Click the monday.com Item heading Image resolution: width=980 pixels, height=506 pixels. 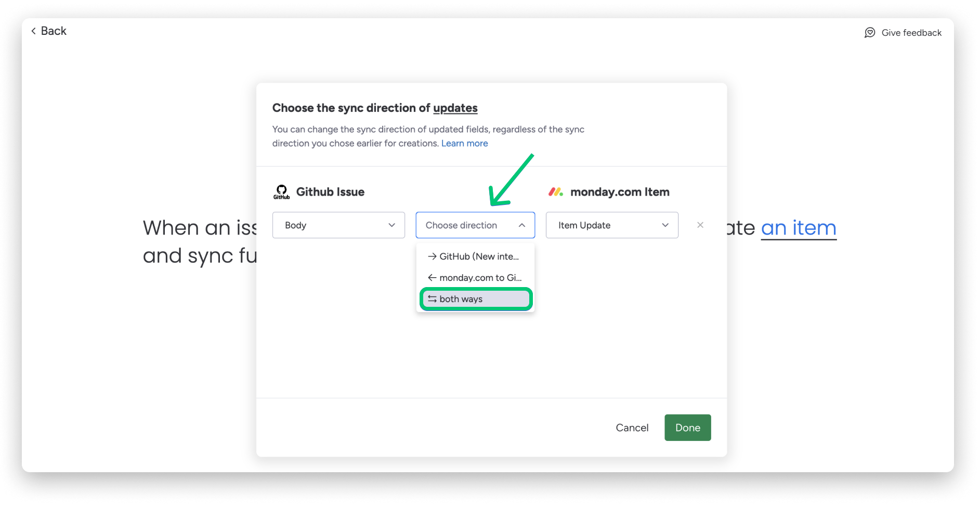pos(620,192)
